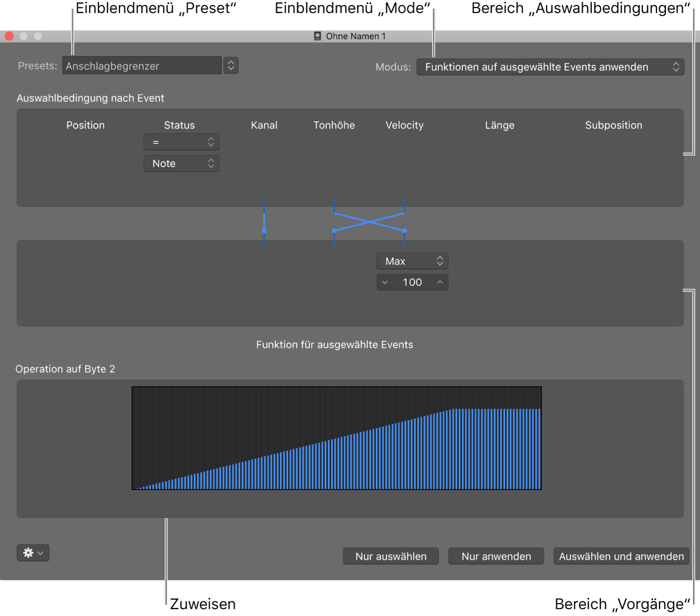Click the Velocity assignment crossing point handle
The height and width of the screenshot is (616, 700).
pyautogui.click(x=405, y=230)
